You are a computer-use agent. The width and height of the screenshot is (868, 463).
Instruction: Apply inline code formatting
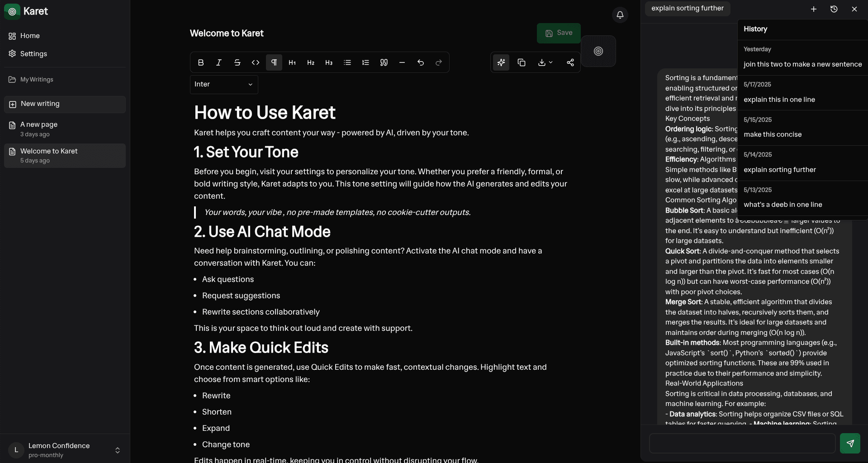[x=256, y=62]
